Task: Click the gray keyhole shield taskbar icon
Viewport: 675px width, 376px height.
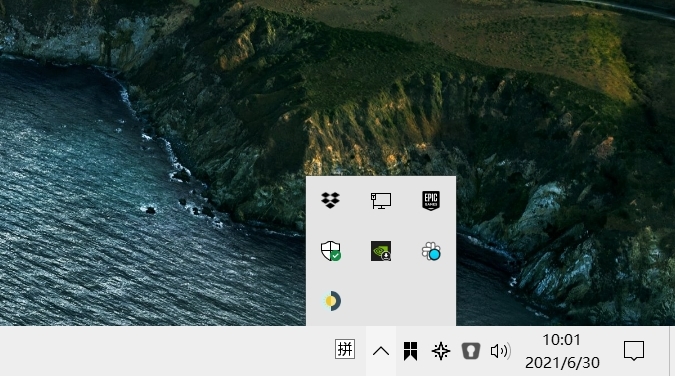Action: (x=471, y=351)
